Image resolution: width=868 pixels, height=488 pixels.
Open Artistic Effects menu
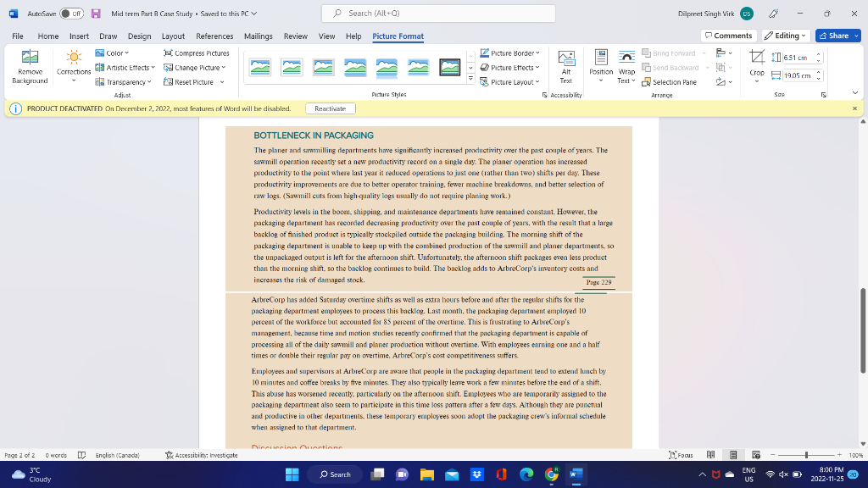125,68
